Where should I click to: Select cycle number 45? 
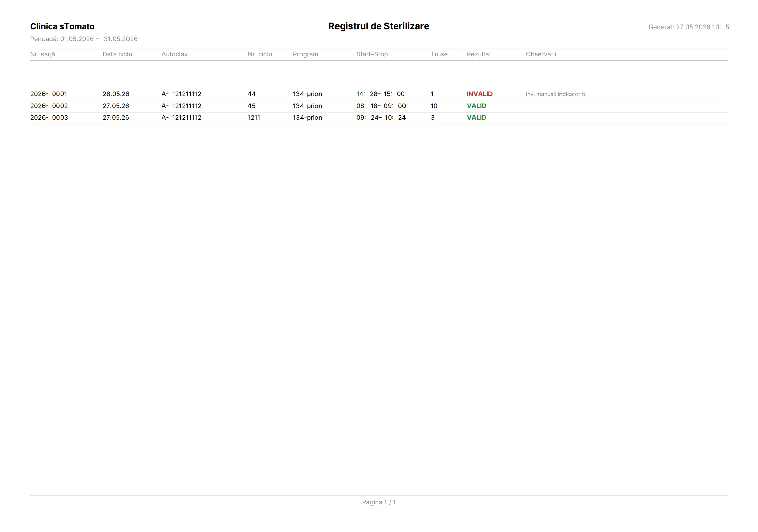pos(252,106)
